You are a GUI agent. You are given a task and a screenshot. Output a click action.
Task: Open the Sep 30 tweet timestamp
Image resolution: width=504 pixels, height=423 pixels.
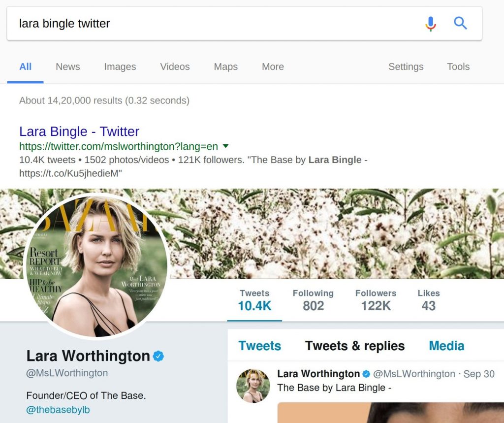[479, 374]
